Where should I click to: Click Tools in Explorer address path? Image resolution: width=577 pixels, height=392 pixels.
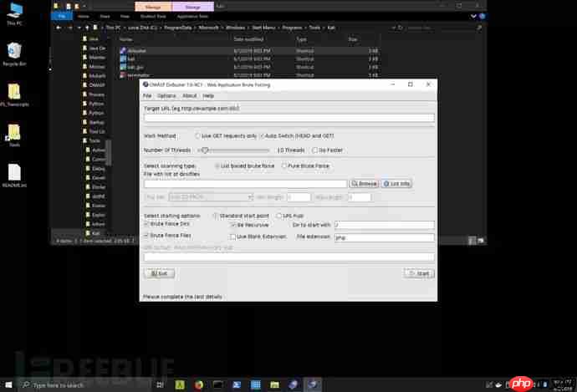click(x=314, y=28)
